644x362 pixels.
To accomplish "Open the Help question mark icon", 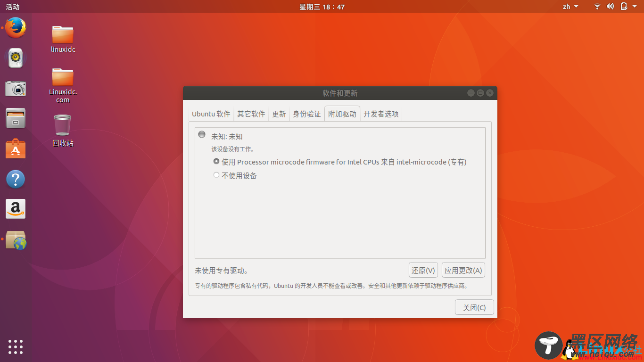I will coord(16,179).
